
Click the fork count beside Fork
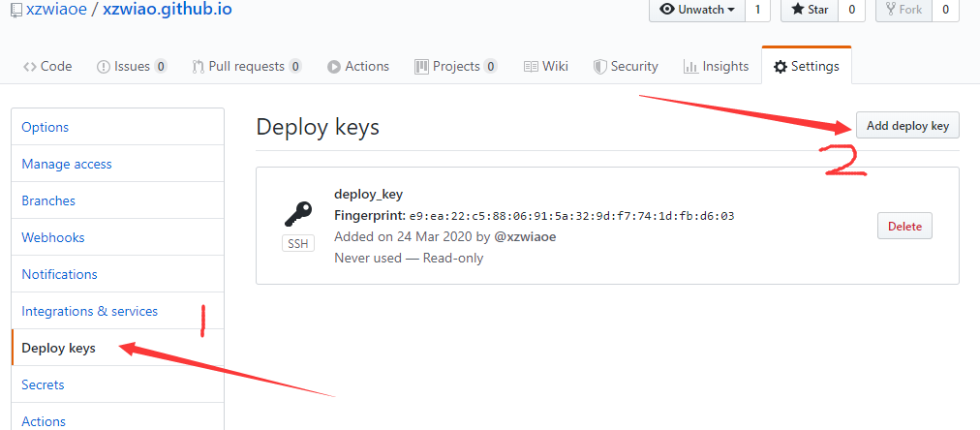coord(946,10)
